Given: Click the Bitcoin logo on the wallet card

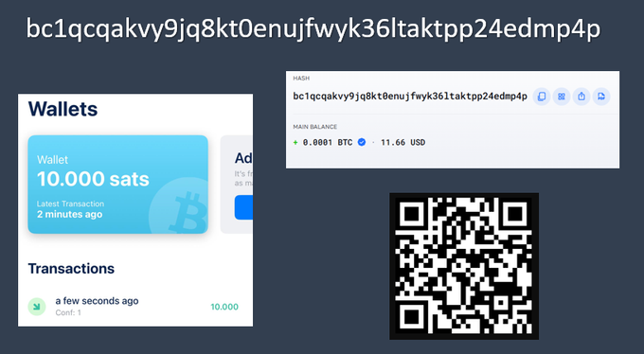Looking at the screenshot, I should pos(179,205).
